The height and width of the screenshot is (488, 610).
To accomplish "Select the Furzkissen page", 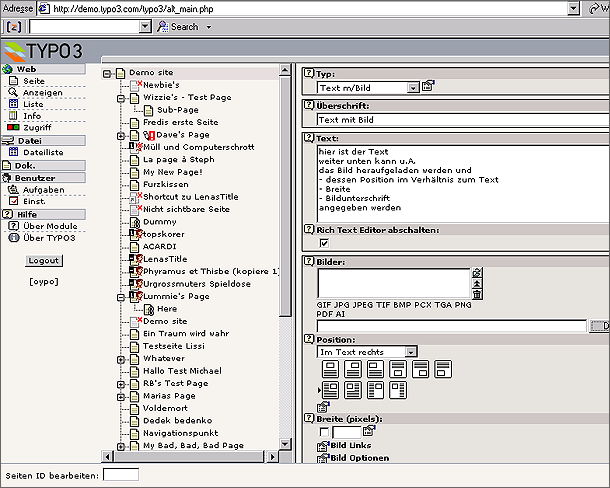I will 166,184.
